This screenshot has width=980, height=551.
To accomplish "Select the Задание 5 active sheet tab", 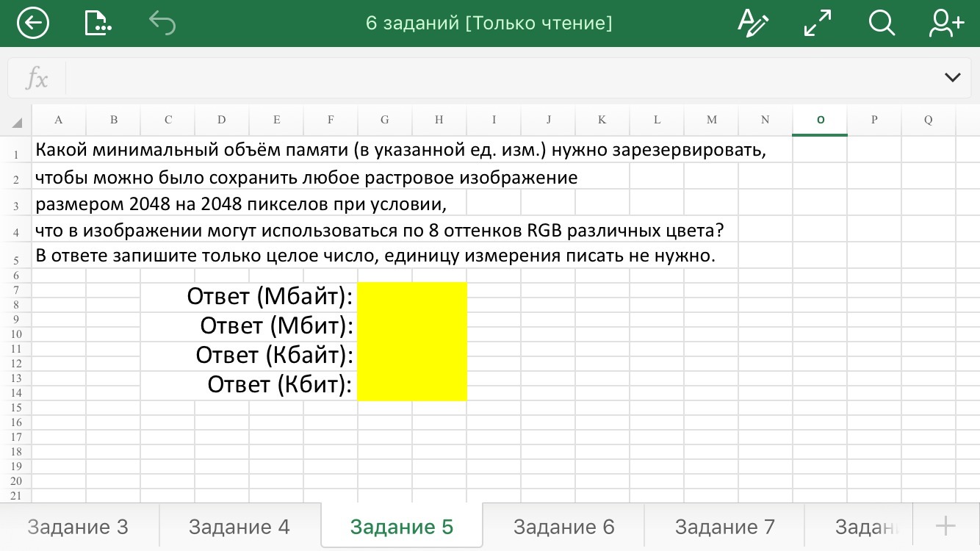I will tap(402, 527).
